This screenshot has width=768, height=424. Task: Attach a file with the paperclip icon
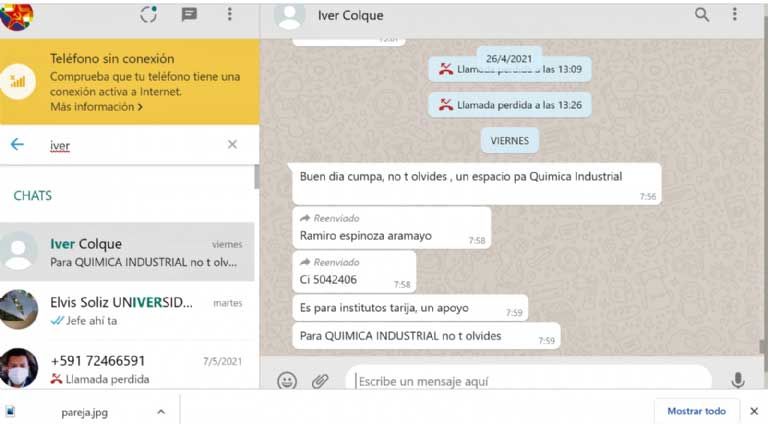pyautogui.click(x=320, y=381)
